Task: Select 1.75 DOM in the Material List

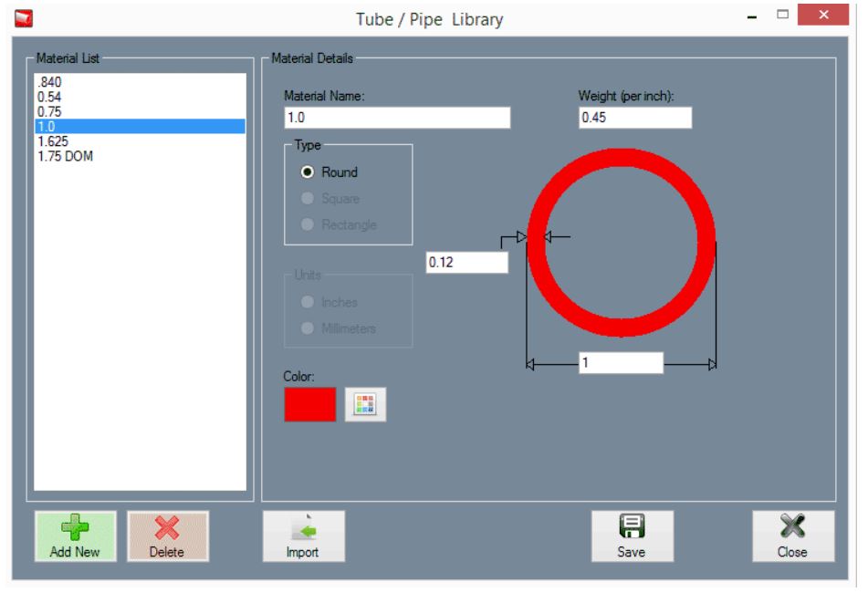Action: tap(140, 156)
